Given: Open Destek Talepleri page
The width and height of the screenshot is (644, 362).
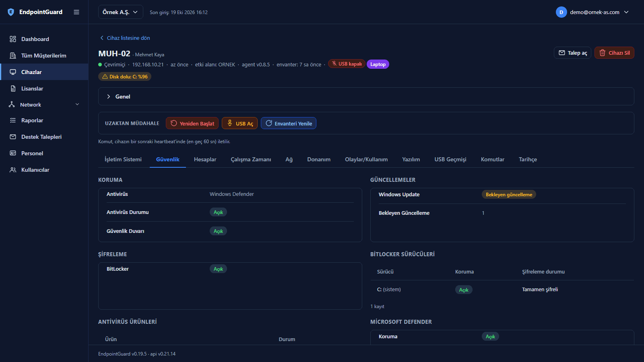Looking at the screenshot, I should coord(44,137).
